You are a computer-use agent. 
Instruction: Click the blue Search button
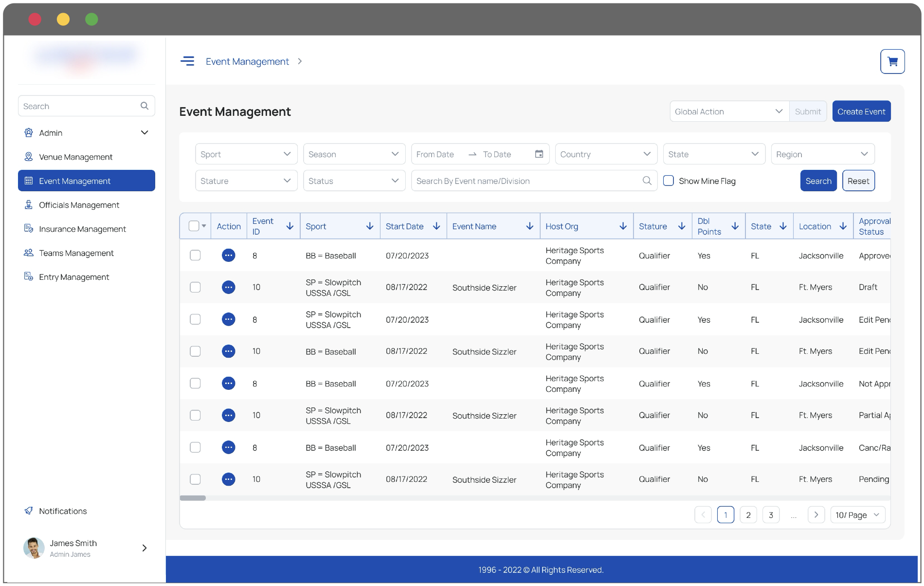(x=818, y=181)
